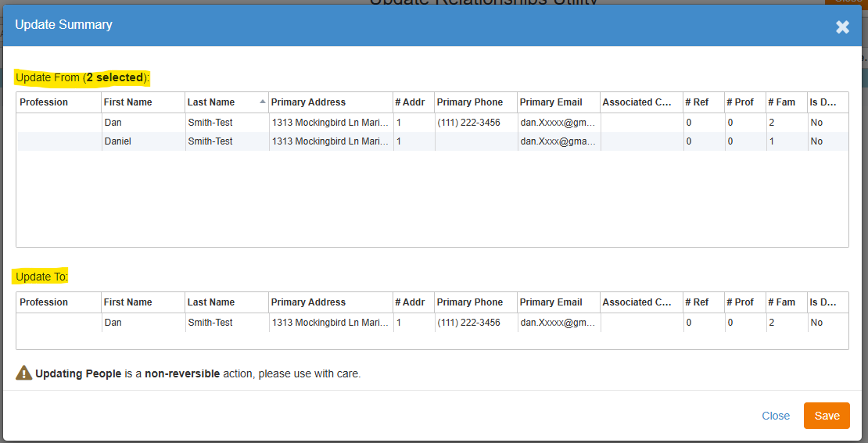Click dan.Xxxxx@gm... email in Update From table
This screenshot has height=443, width=868.
click(x=558, y=123)
